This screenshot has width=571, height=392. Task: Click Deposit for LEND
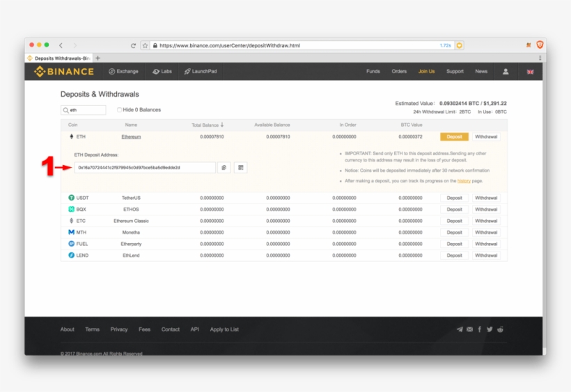[x=454, y=256]
